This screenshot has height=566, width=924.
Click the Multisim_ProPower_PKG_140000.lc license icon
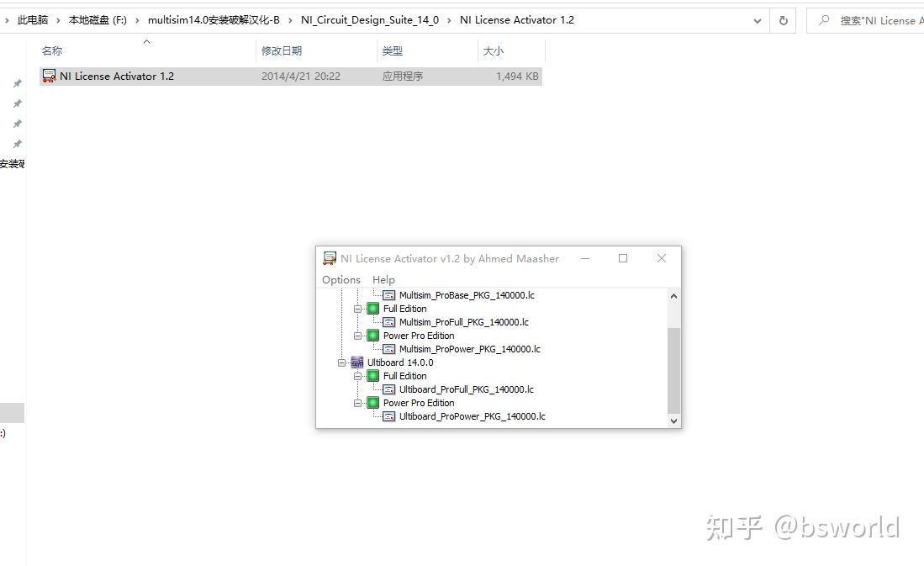[388, 349]
